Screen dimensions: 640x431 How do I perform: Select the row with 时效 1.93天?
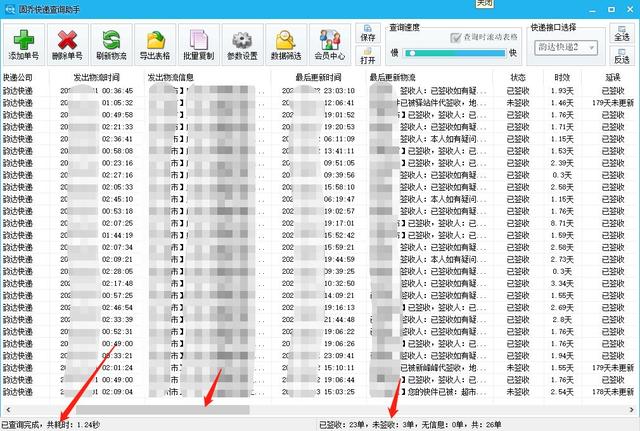[318, 91]
